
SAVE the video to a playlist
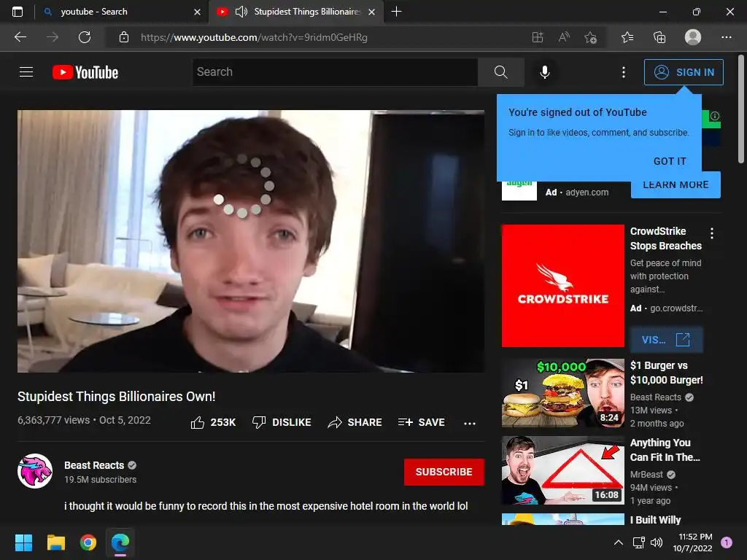[422, 422]
